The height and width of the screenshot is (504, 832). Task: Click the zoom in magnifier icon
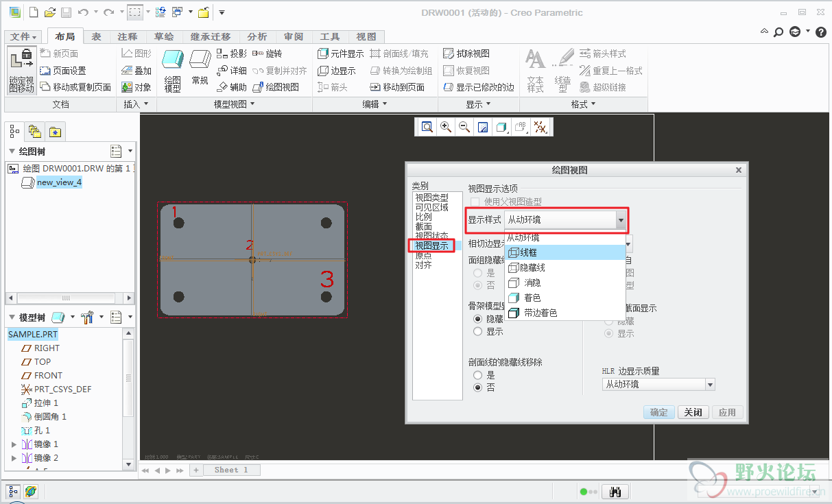(x=446, y=127)
